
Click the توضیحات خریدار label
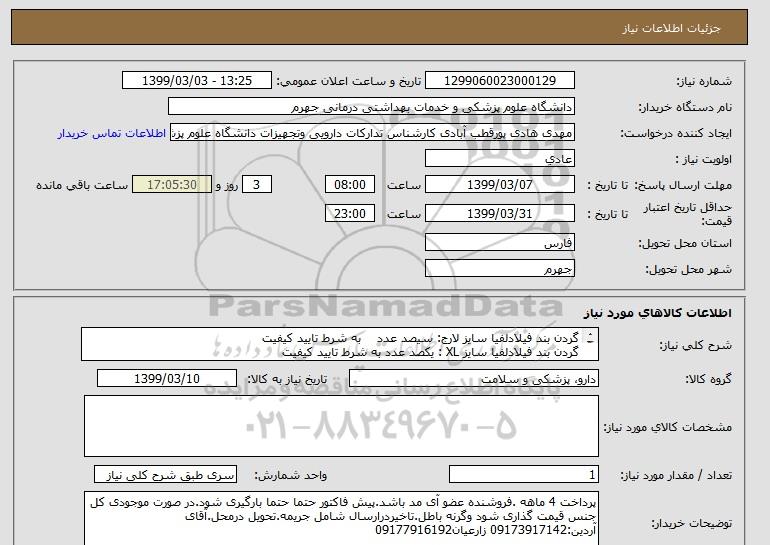691,523
